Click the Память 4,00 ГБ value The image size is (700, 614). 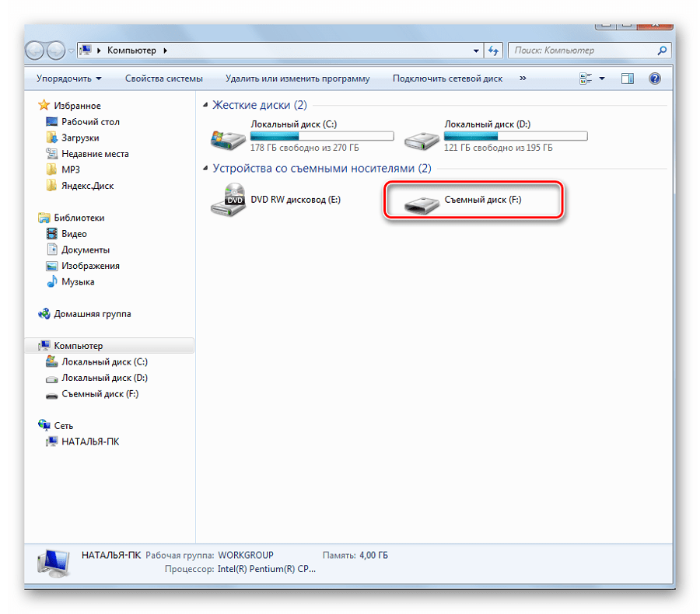(x=373, y=556)
